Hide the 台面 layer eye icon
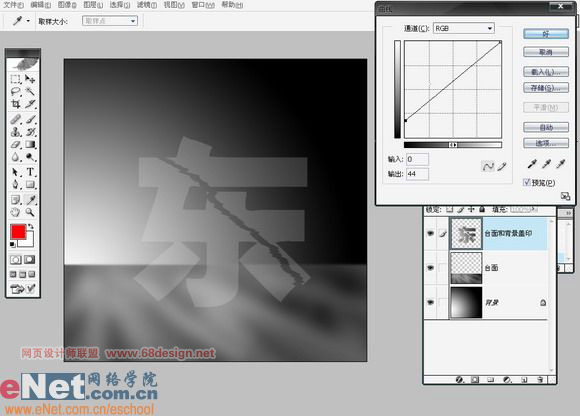The width and height of the screenshot is (580, 416). coord(430,267)
